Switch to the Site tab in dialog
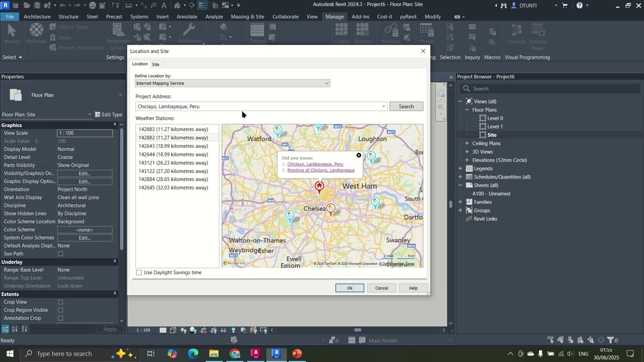Viewport: 644px width, 362px height. click(x=155, y=64)
